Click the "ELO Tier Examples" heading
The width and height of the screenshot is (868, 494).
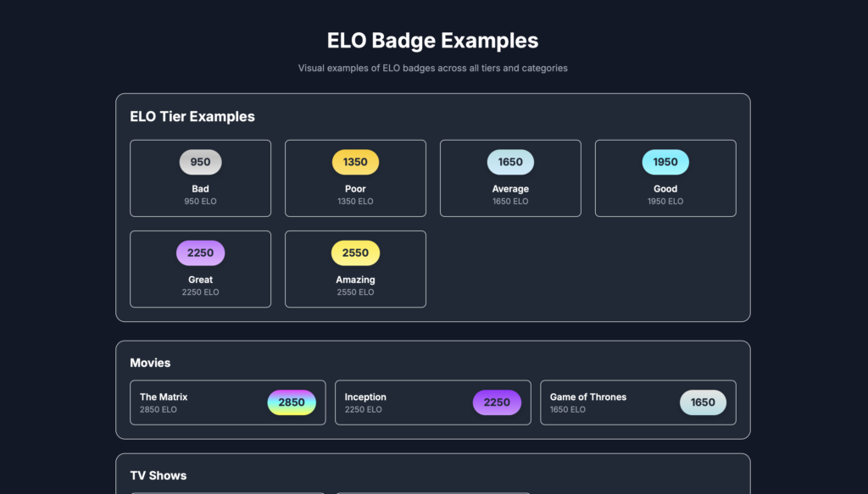(x=192, y=117)
